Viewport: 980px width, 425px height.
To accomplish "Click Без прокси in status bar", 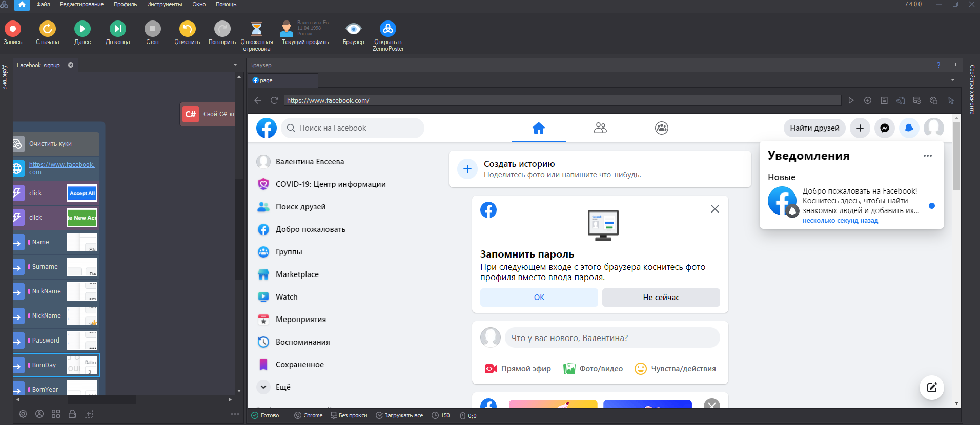I will pyautogui.click(x=349, y=415).
